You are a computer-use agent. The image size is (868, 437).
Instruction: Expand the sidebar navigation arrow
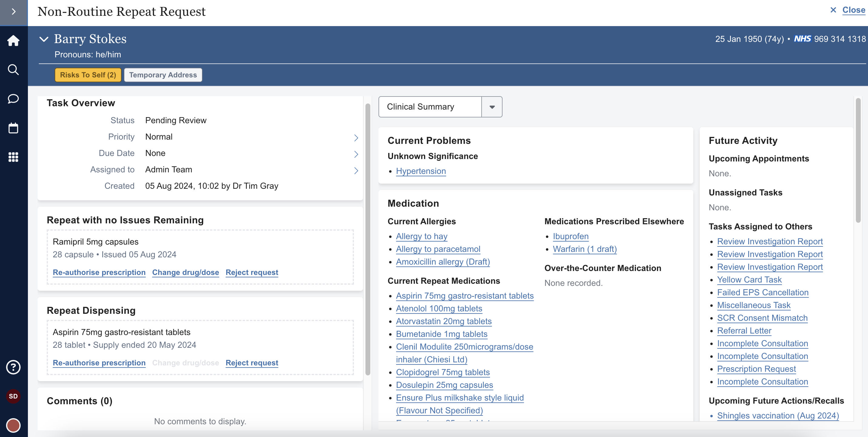click(13, 12)
